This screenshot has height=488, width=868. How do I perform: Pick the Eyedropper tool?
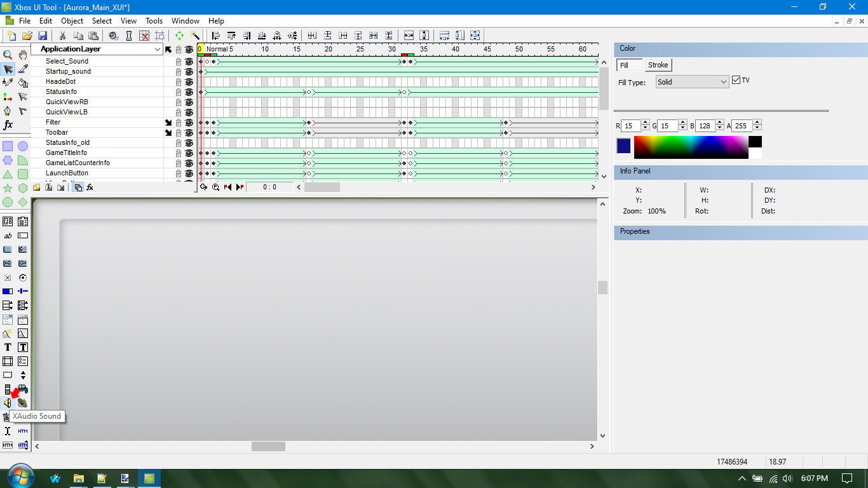tap(23, 69)
